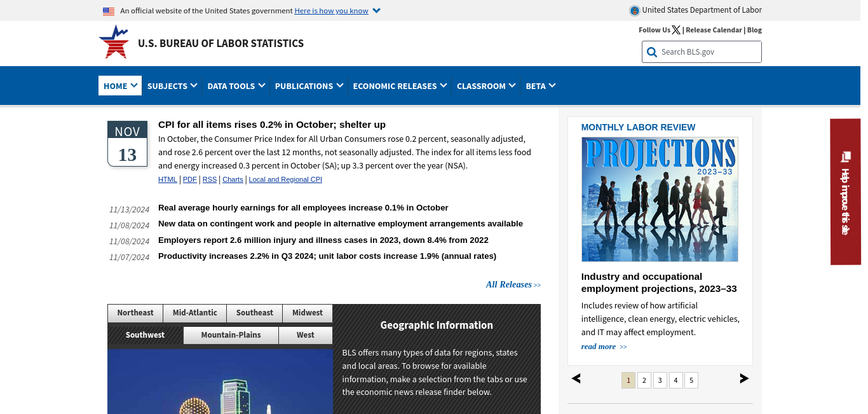Open CPI release HTML link
Viewport: 868px width, 414px height.
point(168,180)
